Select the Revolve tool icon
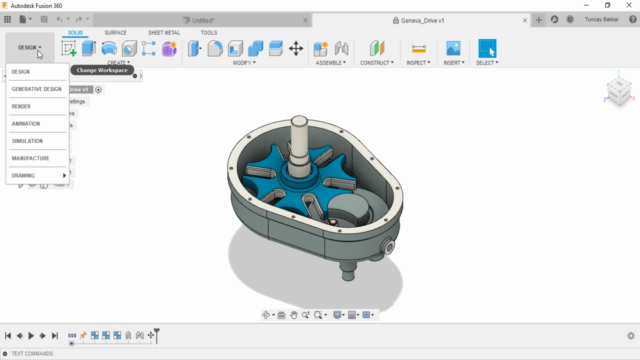Screen dimensions: 640x360 (x=109, y=49)
